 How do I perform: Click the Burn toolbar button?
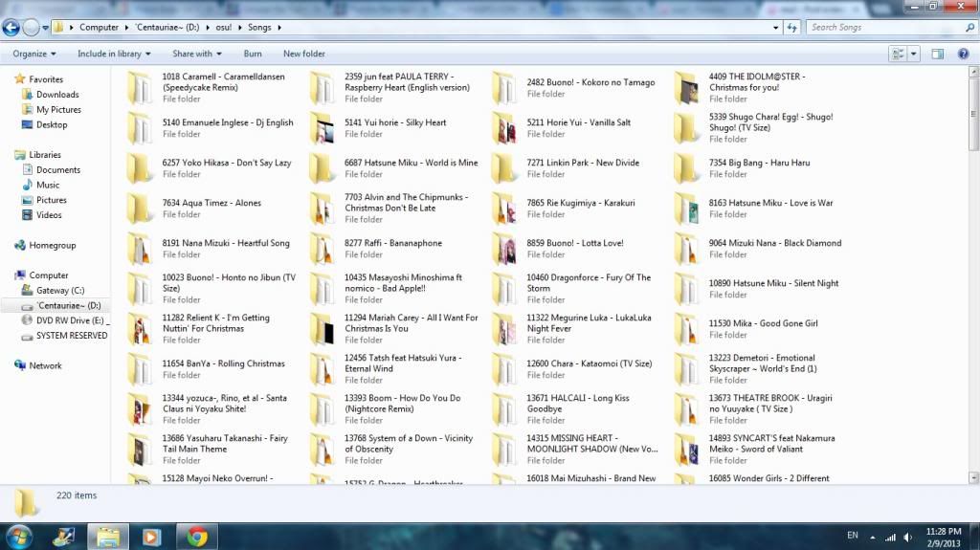(253, 54)
